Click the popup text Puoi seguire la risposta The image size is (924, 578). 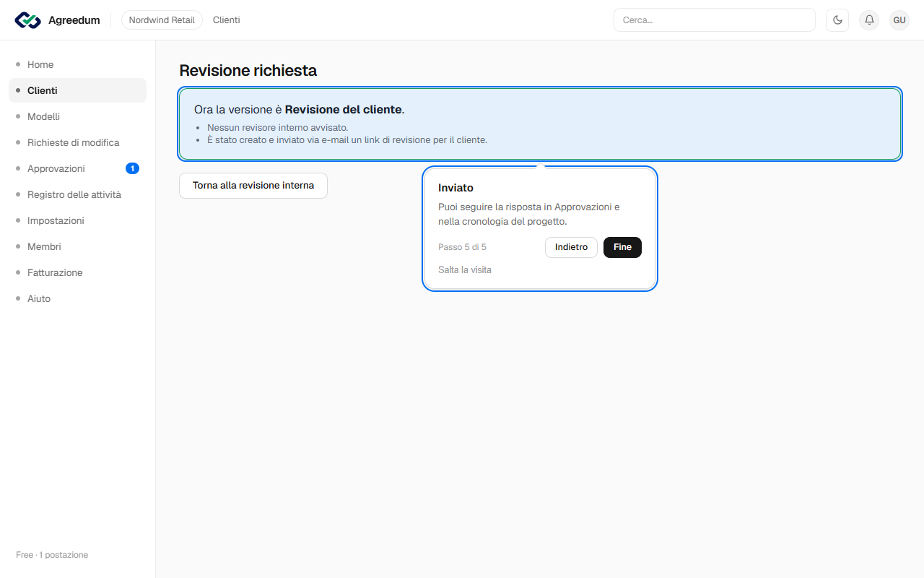(529, 215)
